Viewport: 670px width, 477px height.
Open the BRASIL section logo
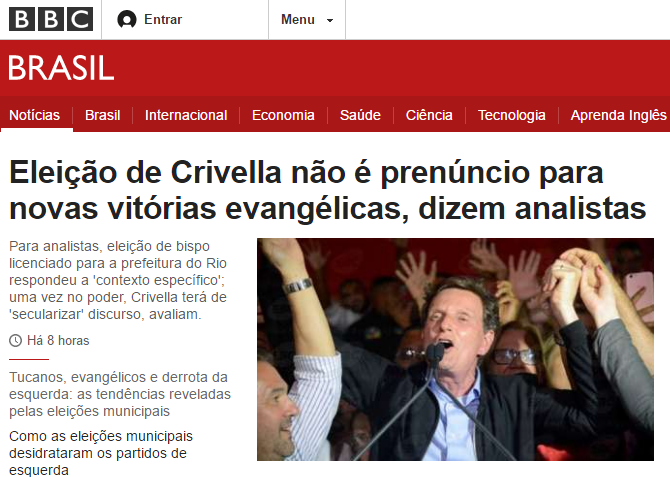61,68
